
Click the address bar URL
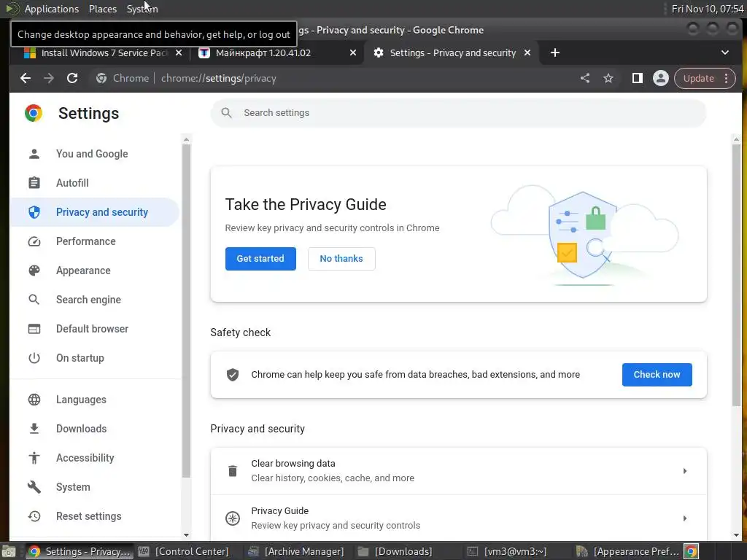coord(219,78)
